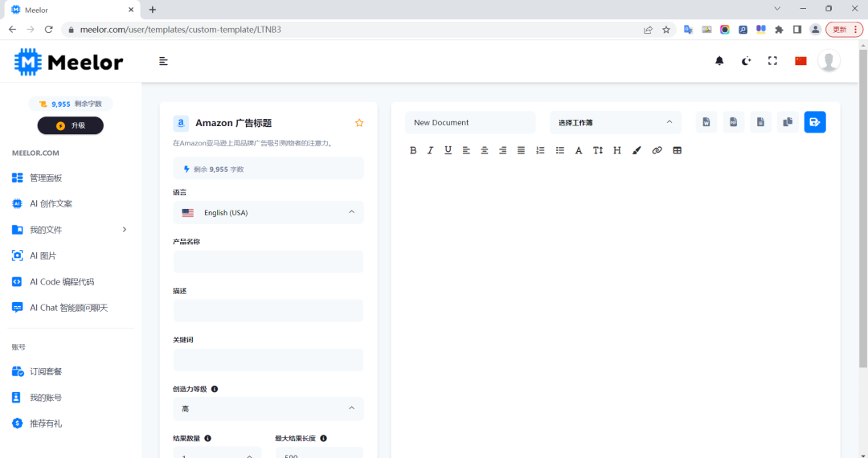Open browser extensions puzzle icon

[779, 30]
